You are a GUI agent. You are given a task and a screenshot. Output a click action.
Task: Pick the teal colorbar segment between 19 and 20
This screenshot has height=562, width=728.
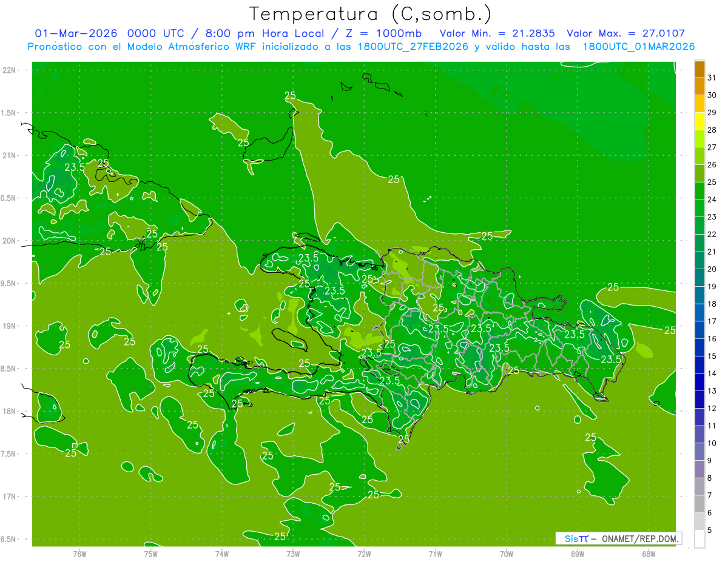(700, 278)
